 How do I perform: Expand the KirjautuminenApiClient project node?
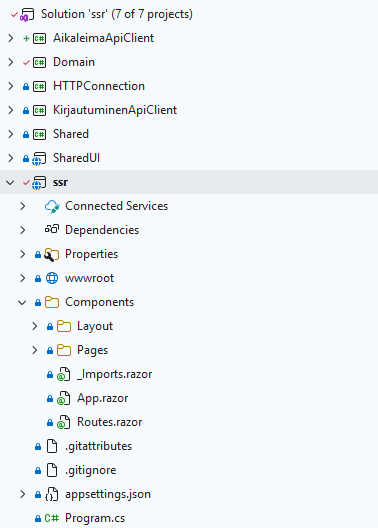click(x=11, y=110)
